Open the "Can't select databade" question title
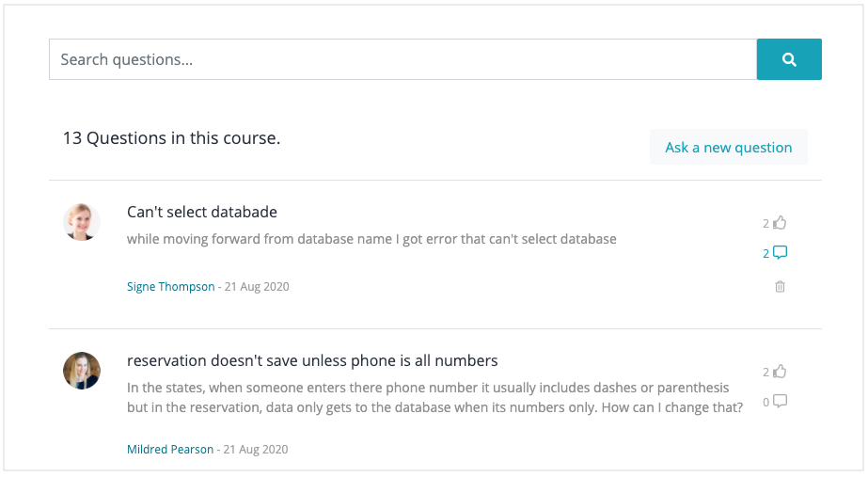The image size is (868, 477). tap(202, 213)
